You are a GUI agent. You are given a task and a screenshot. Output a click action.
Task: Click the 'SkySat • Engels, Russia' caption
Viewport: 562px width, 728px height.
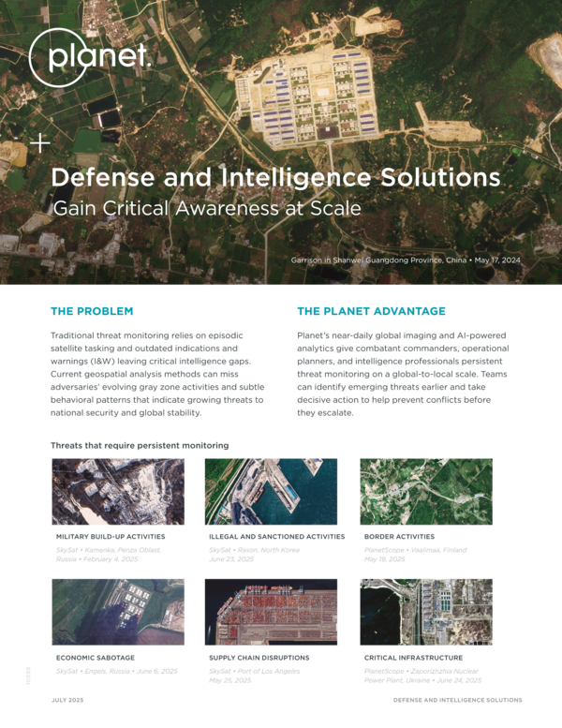pyautogui.click(x=116, y=671)
